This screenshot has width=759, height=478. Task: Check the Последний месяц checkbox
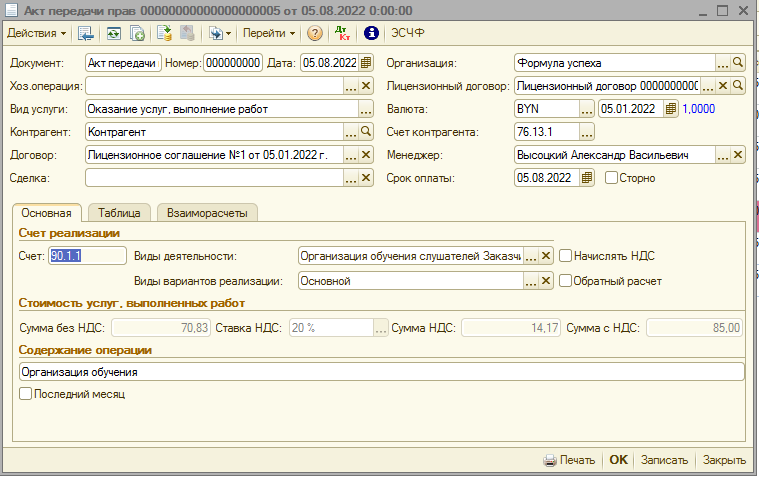[26, 394]
